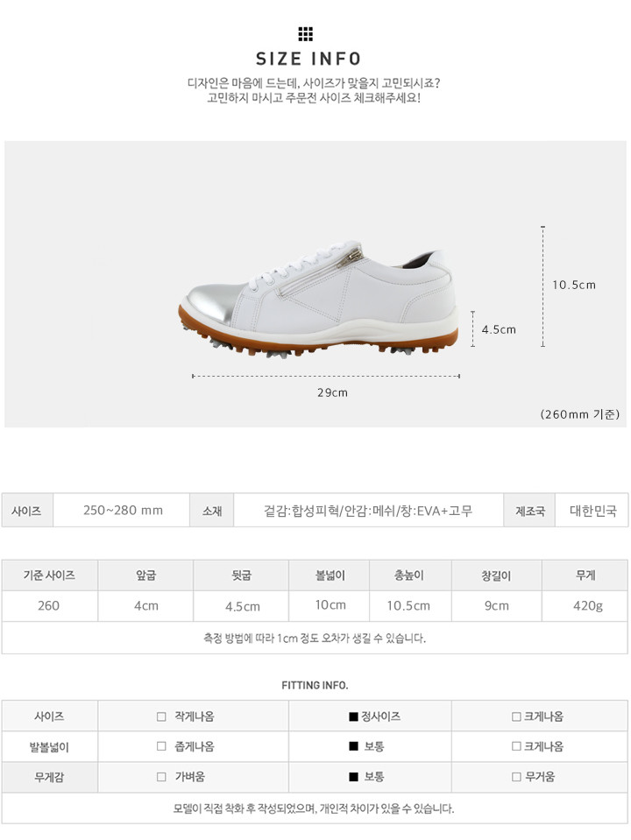This screenshot has width=631, height=840.
Task: Click the 29cm length measurement label
Action: tap(332, 392)
